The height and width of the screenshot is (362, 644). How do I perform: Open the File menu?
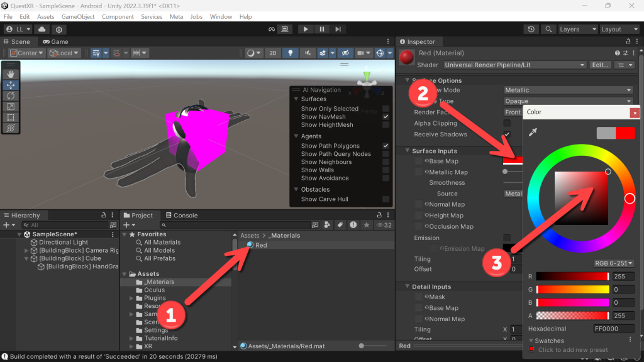(x=8, y=17)
